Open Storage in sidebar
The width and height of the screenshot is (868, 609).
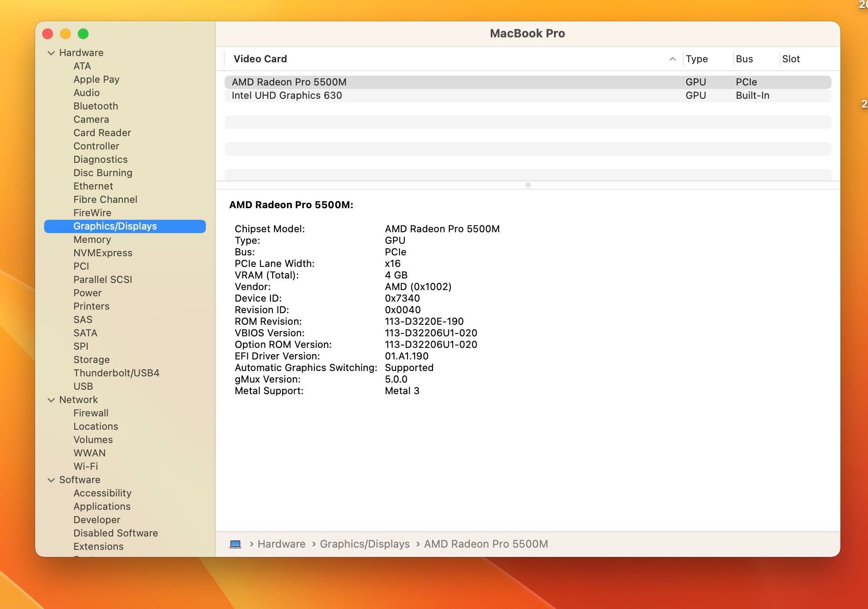[x=91, y=359]
